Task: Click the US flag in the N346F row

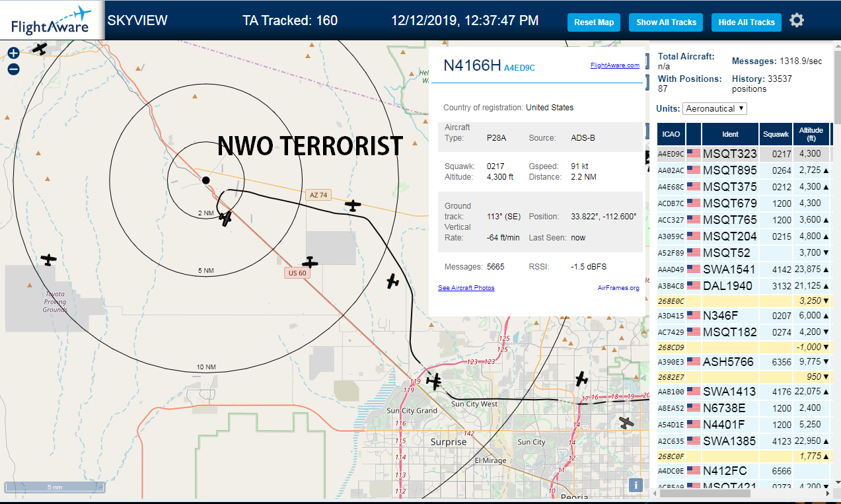Action: (x=694, y=316)
